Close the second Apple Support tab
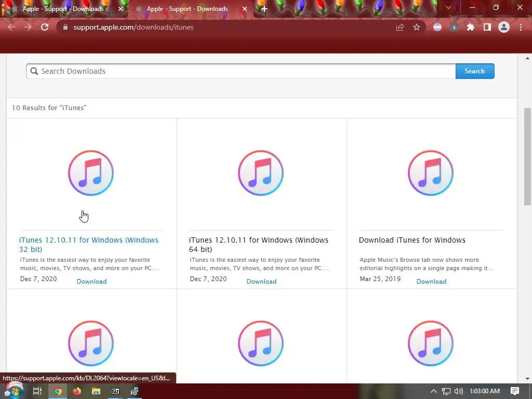 [x=245, y=9]
